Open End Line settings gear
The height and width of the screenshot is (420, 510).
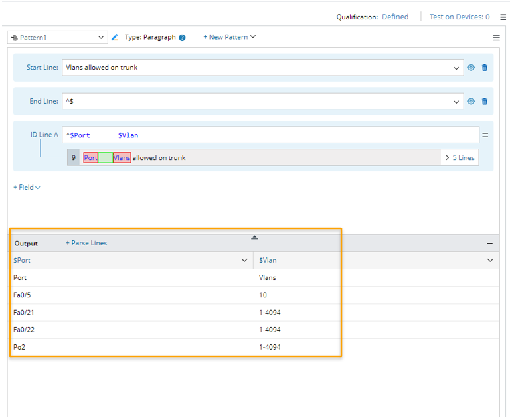[471, 102]
